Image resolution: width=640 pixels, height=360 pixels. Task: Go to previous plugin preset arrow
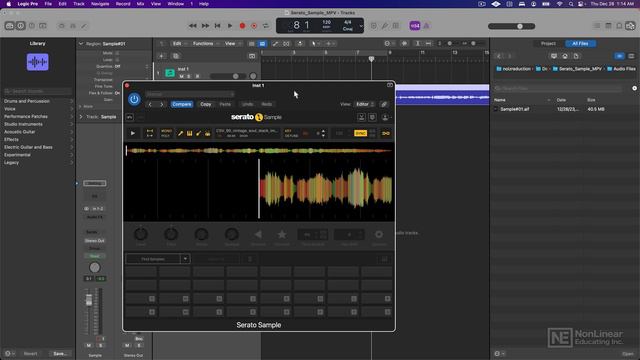(150, 104)
